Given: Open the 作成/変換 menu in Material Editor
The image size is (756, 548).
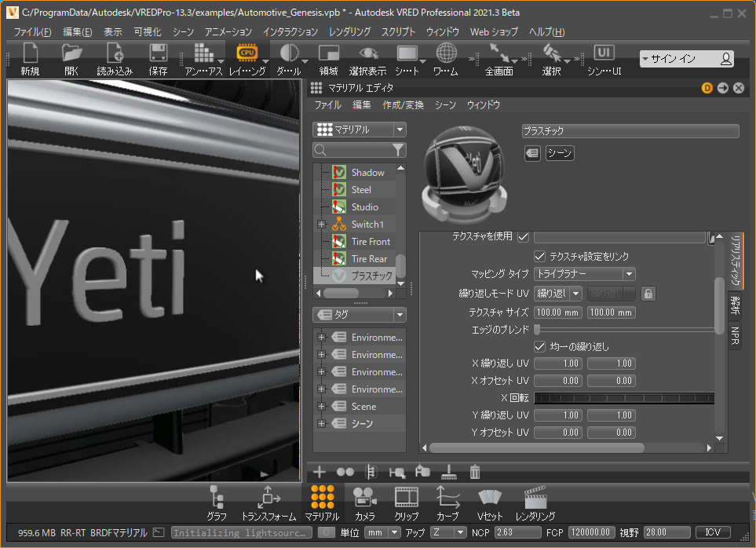Looking at the screenshot, I should click(x=403, y=105).
